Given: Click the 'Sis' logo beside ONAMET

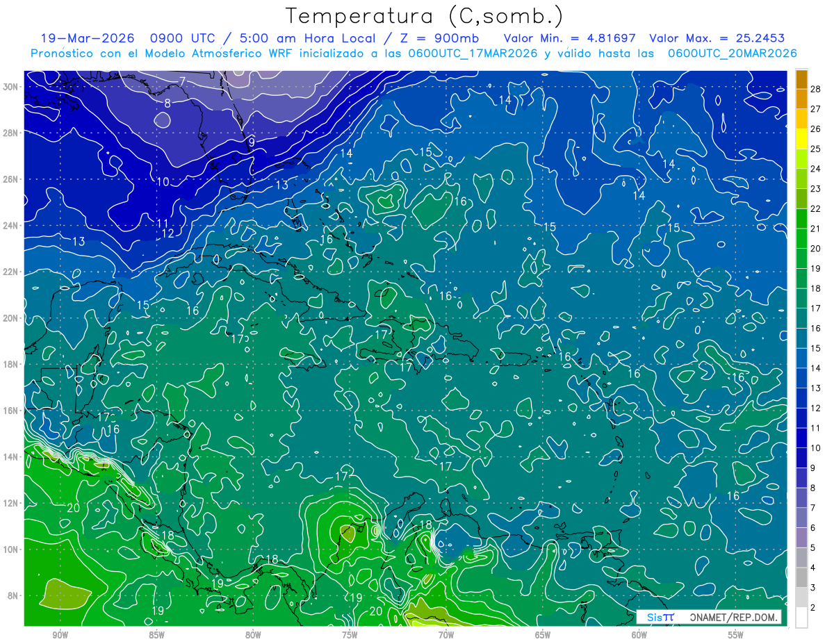Looking at the screenshot, I should (x=660, y=617).
